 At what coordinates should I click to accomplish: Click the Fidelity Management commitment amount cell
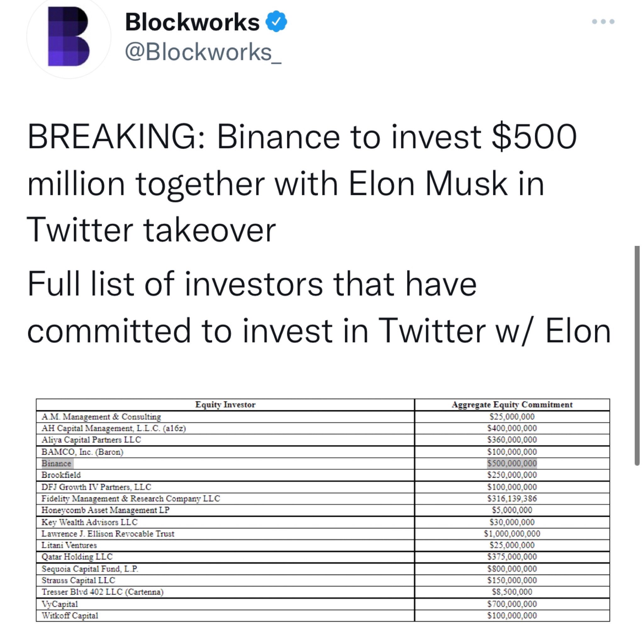pyautogui.click(x=512, y=498)
